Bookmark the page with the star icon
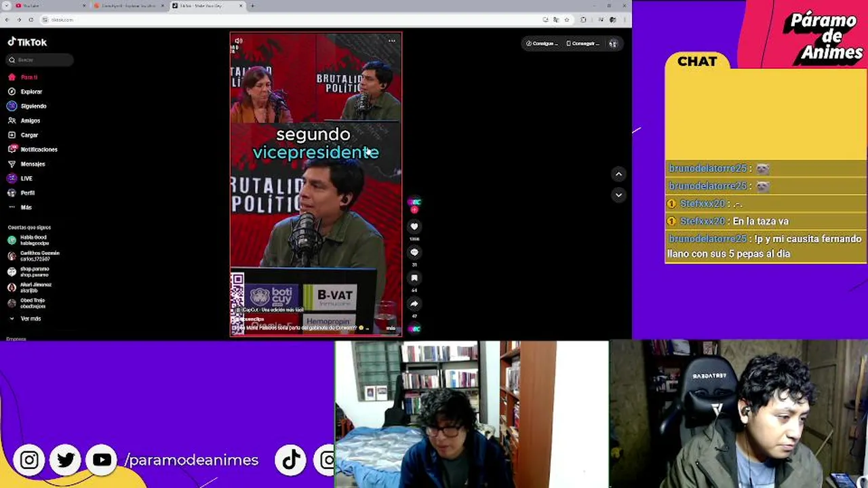The height and width of the screenshot is (488, 868). point(567,20)
